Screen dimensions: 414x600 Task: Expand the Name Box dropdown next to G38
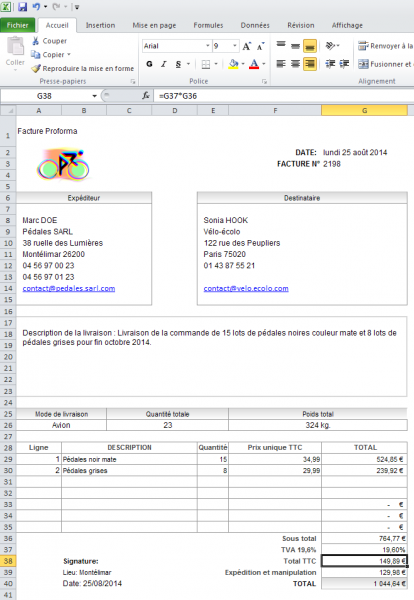point(94,96)
